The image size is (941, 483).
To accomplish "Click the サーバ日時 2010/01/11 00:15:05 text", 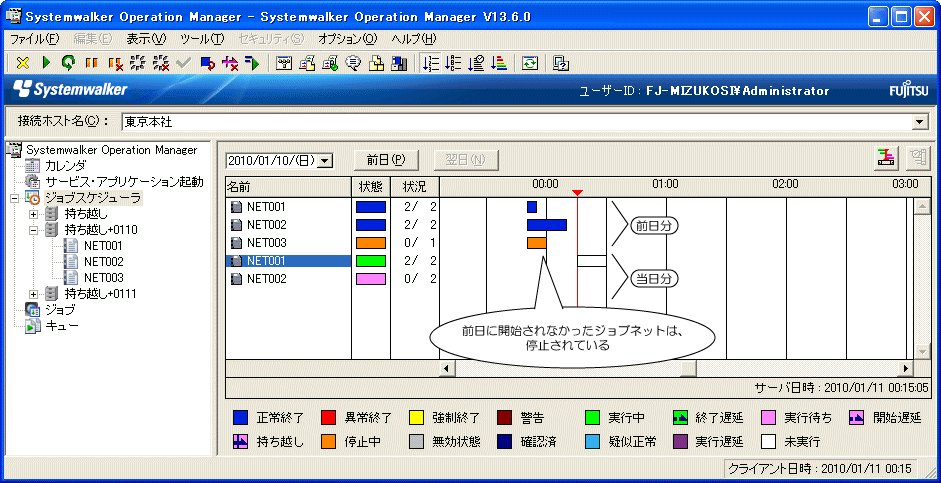I will pos(841,387).
